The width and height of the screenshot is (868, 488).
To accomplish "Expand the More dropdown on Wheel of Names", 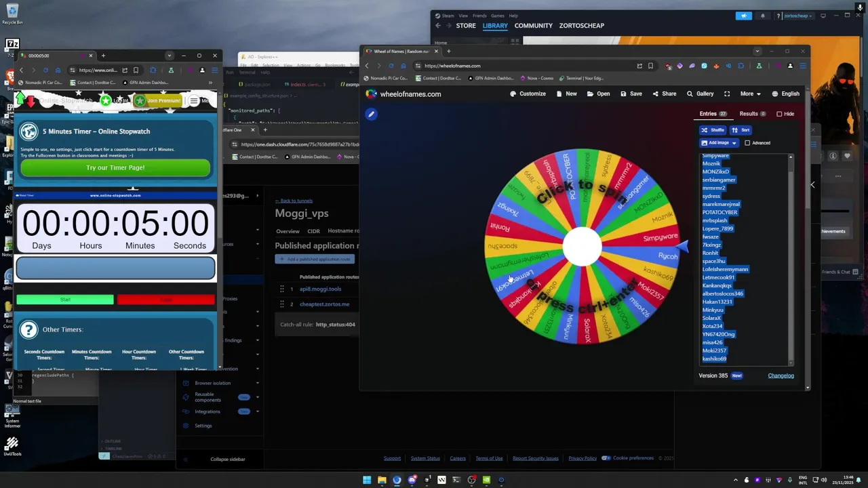I will 750,94.
